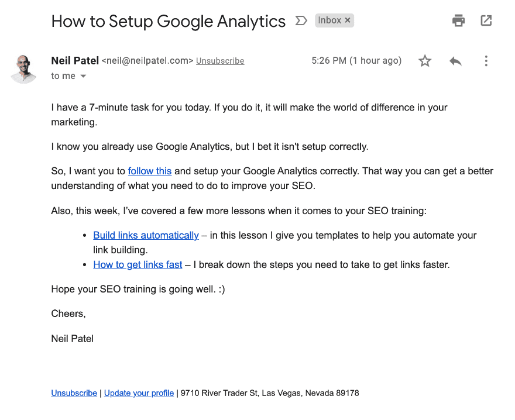Click "Update your profile" in the footer
This screenshot has width=515, height=420.
[x=139, y=393]
